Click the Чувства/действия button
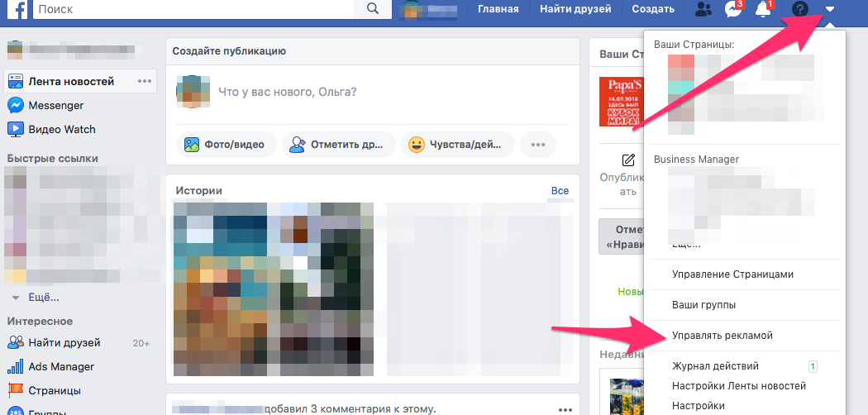Viewport: 868px width, 415px height. (x=457, y=145)
